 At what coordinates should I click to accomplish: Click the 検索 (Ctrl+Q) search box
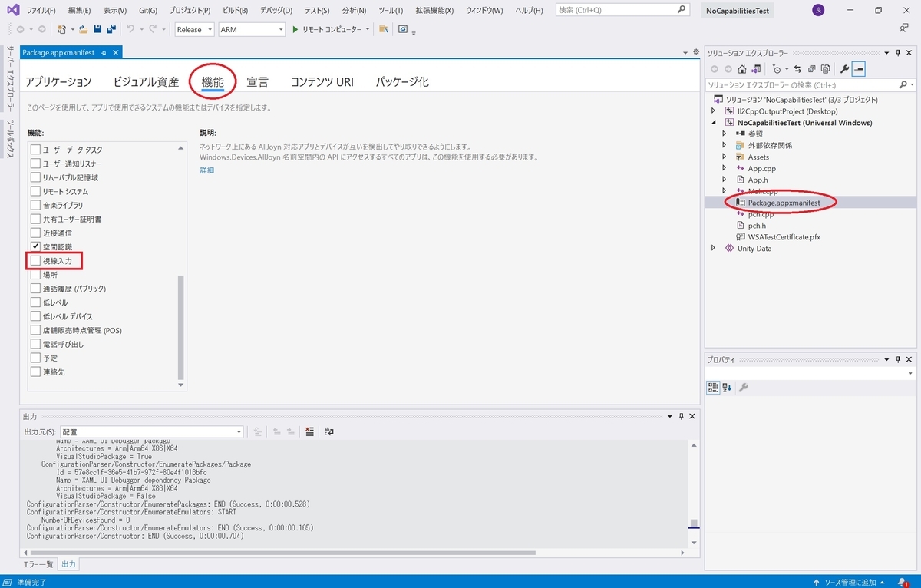click(621, 10)
